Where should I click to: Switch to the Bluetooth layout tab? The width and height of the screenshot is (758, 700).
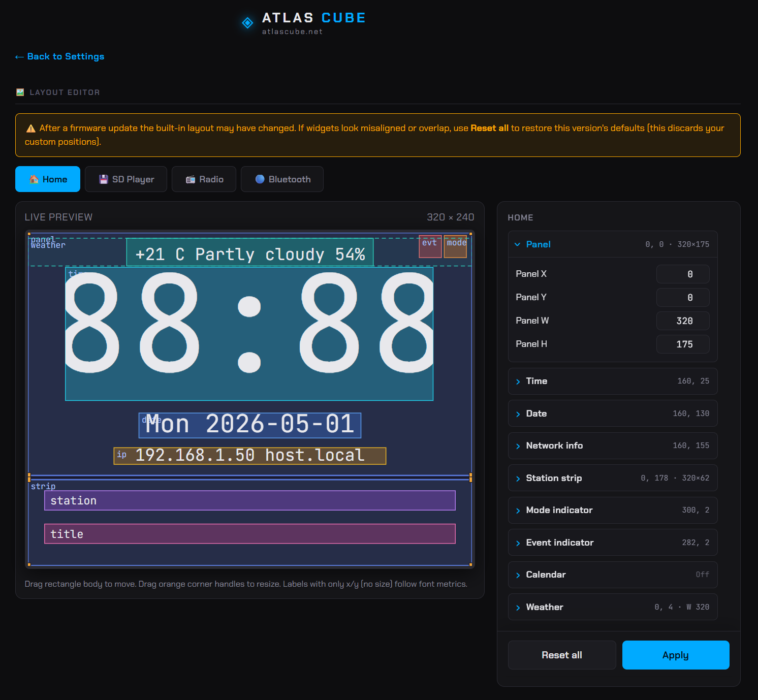(282, 179)
